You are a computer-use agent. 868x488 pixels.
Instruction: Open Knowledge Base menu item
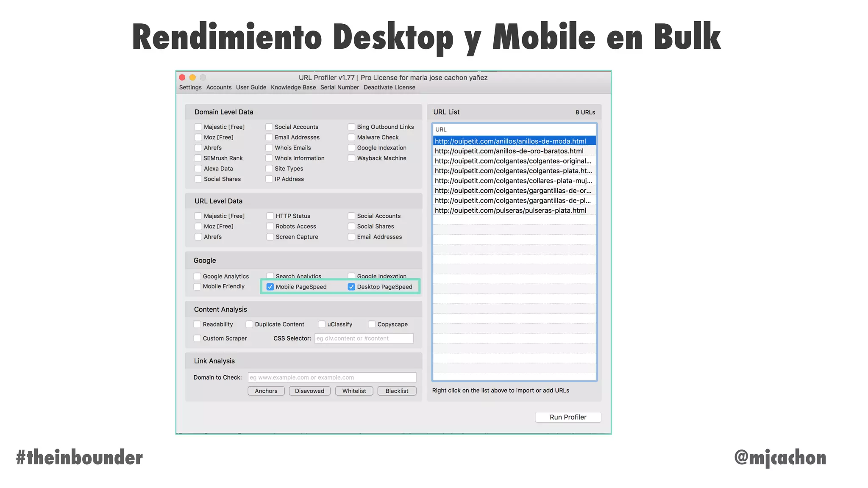[293, 87]
